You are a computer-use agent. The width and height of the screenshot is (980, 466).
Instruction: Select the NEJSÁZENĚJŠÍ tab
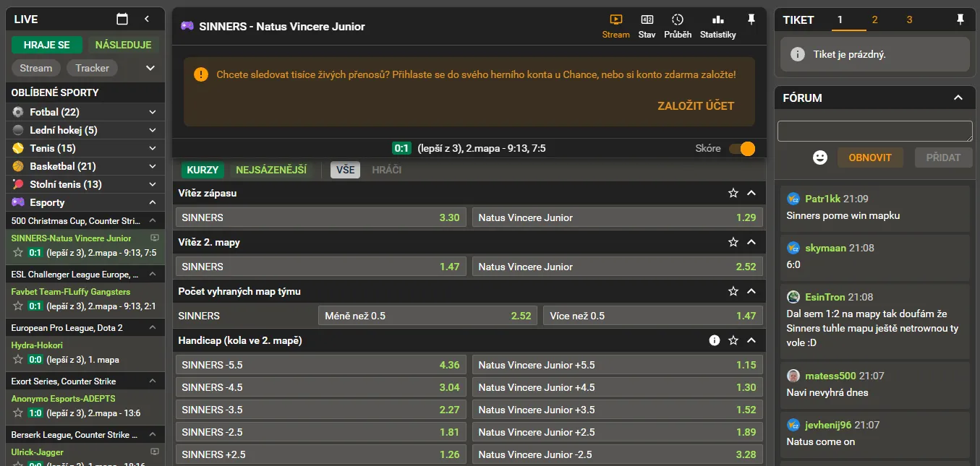pos(271,170)
